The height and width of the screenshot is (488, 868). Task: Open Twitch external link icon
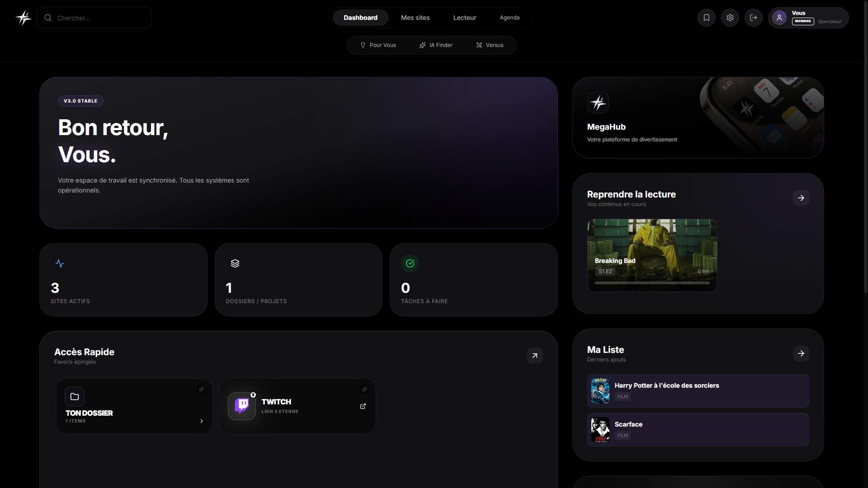point(363,406)
